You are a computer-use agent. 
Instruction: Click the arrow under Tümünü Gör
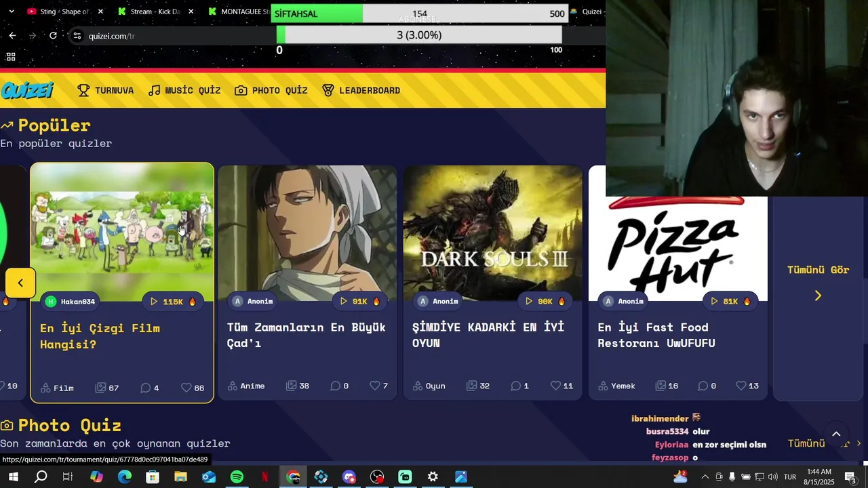pyautogui.click(x=818, y=296)
